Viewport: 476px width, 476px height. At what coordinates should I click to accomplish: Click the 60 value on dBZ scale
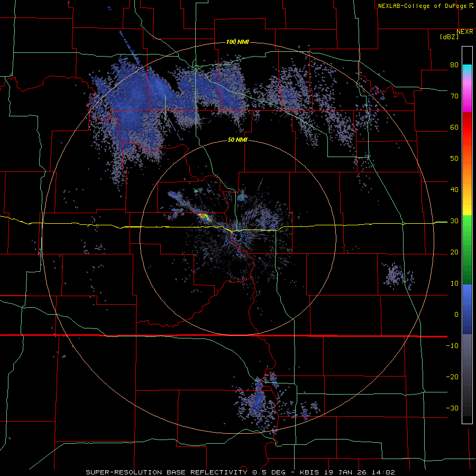(454, 127)
